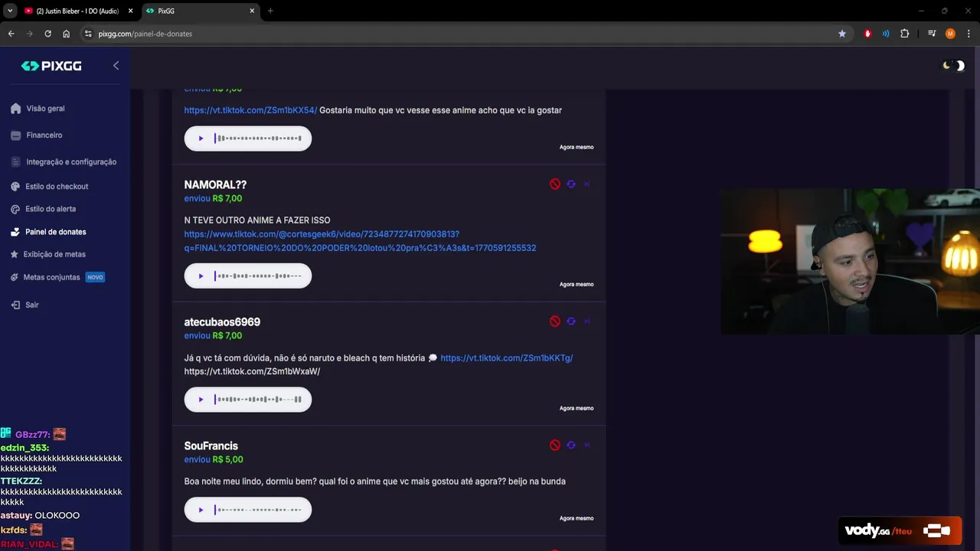Click the PIXGG logo

coord(51,66)
